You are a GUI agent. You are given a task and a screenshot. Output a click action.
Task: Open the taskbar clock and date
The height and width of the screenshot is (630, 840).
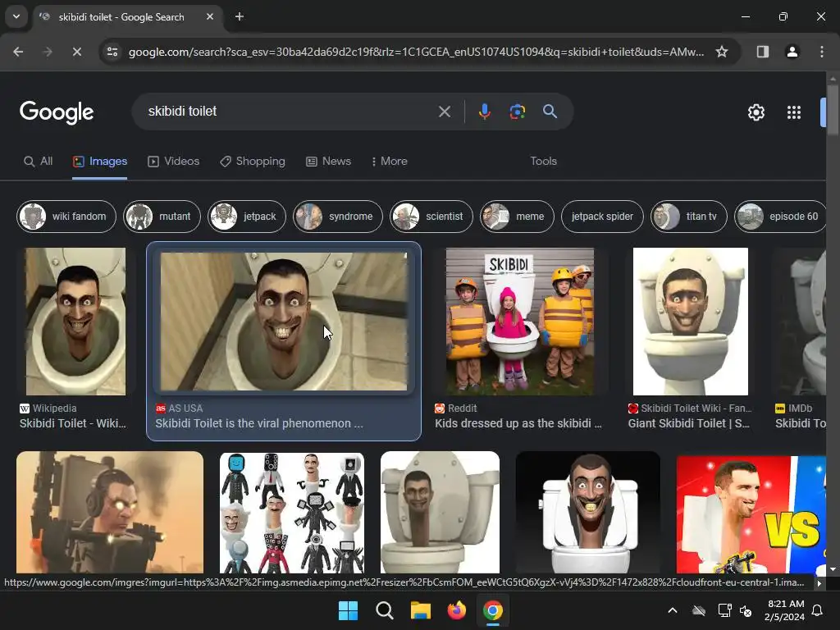click(784, 610)
